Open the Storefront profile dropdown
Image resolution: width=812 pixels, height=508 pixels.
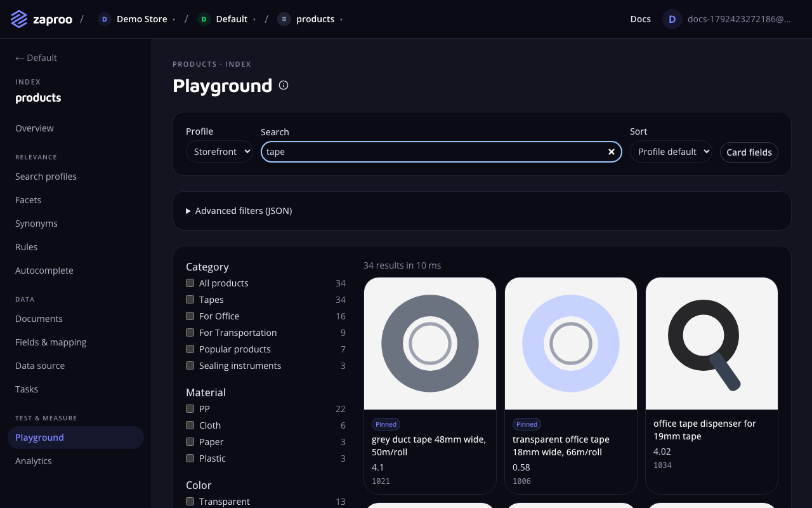coord(219,152)
